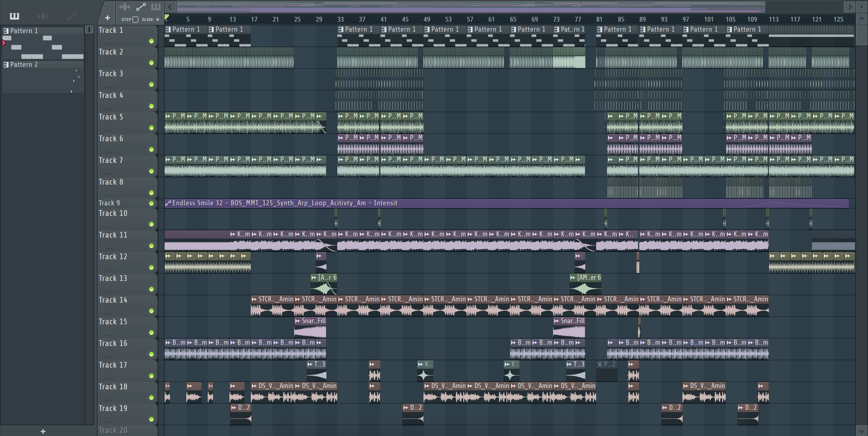This screenshot has width=868, height=436.
Task: Select the automation filter icon in picker panel
Action: (72, 16)
